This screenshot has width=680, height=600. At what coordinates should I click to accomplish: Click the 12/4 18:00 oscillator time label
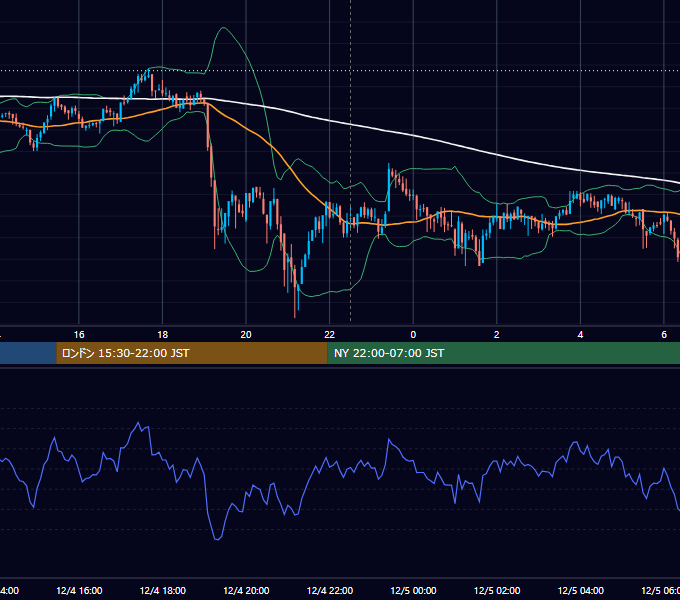coord(163,591)
